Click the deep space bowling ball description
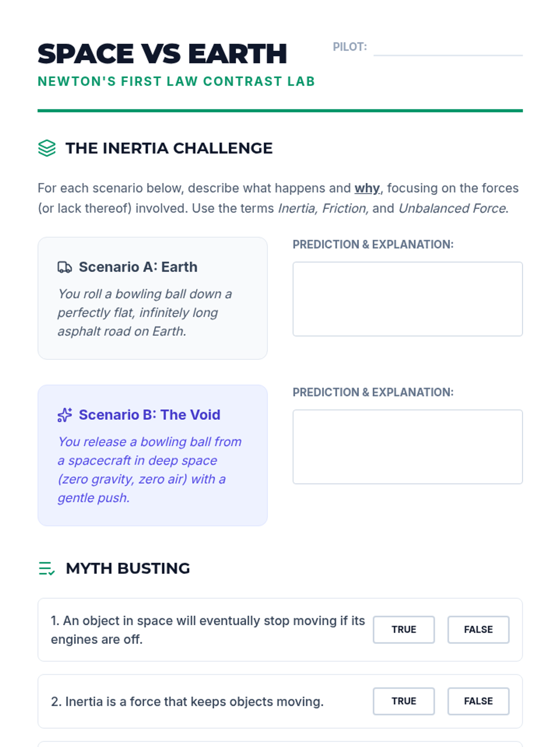This screenshot has width=560, height=747. pos(149,469)
